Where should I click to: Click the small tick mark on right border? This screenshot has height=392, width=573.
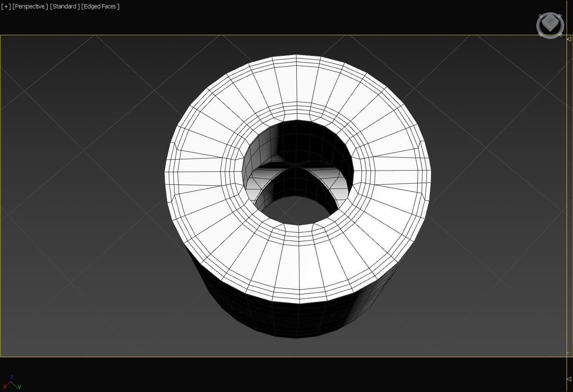click(x=568, y=353)
